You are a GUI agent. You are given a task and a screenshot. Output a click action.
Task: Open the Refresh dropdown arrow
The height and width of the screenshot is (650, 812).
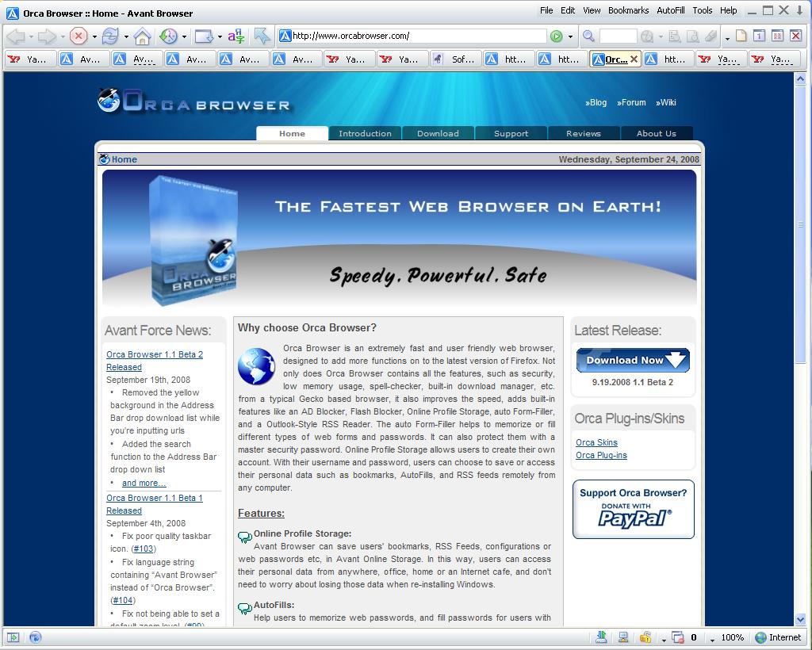126,36
